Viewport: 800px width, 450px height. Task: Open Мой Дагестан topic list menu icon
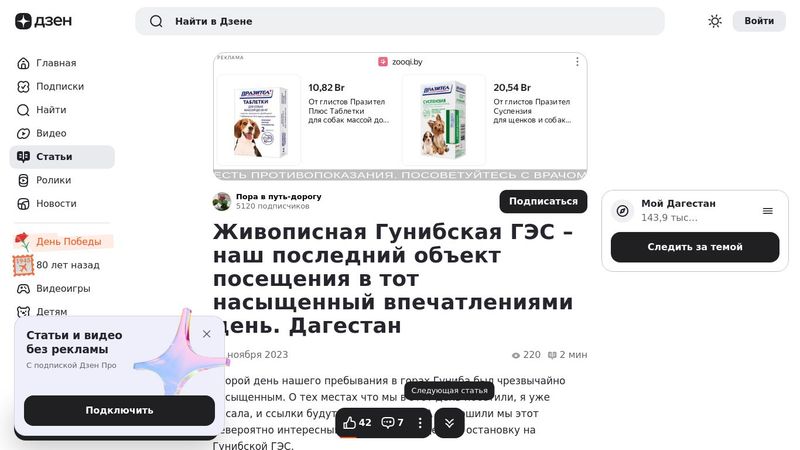click(x=768, y=211)
